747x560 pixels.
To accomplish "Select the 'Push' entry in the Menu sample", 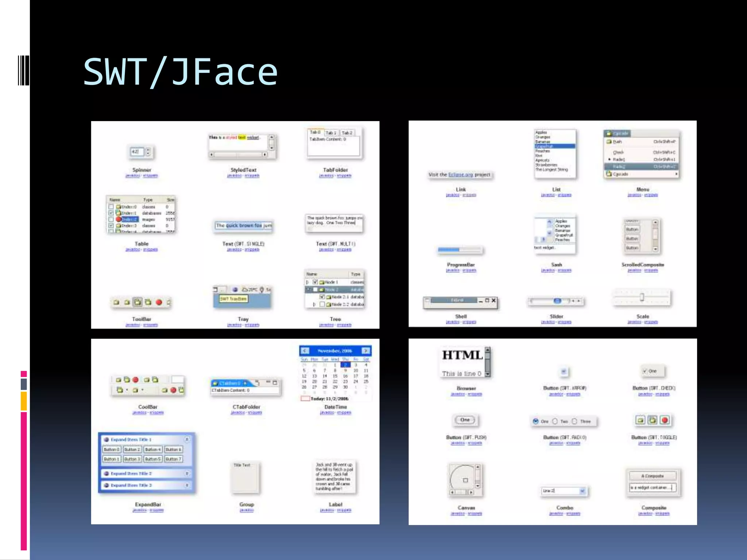I will point(617,141).
